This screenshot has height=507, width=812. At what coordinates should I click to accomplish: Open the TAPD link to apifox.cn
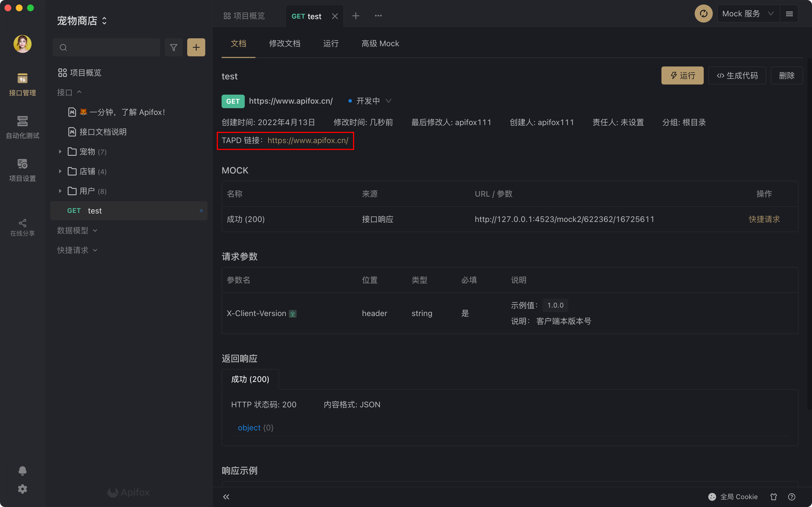pos(308,141)
